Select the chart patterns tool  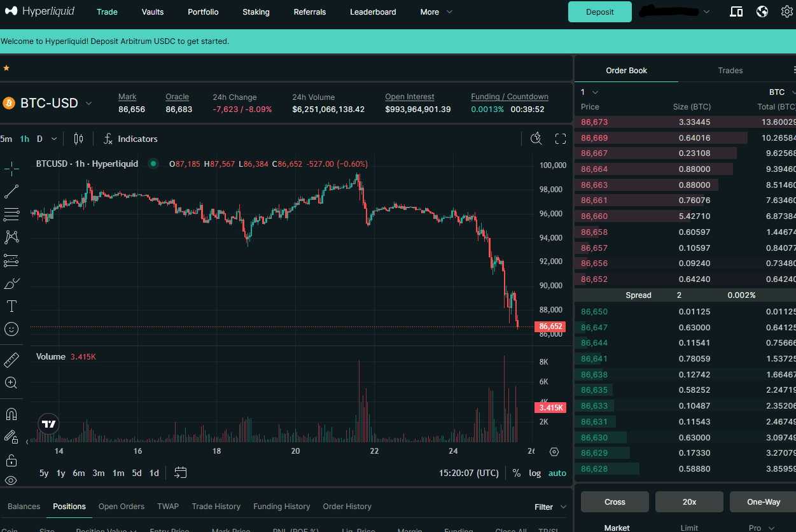pyautogui.click(x=11, y=237)
